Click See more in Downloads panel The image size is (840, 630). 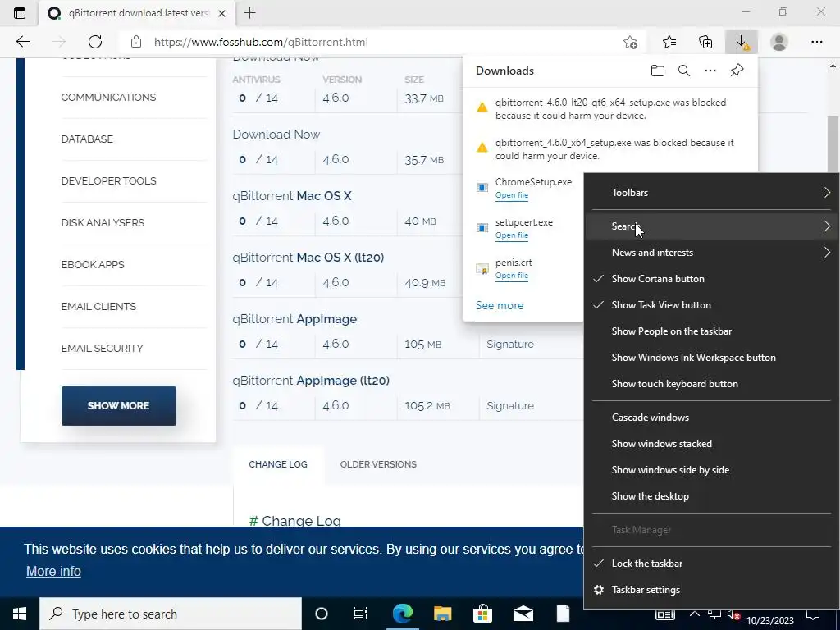pyautogui.click(x=500, y=305)
